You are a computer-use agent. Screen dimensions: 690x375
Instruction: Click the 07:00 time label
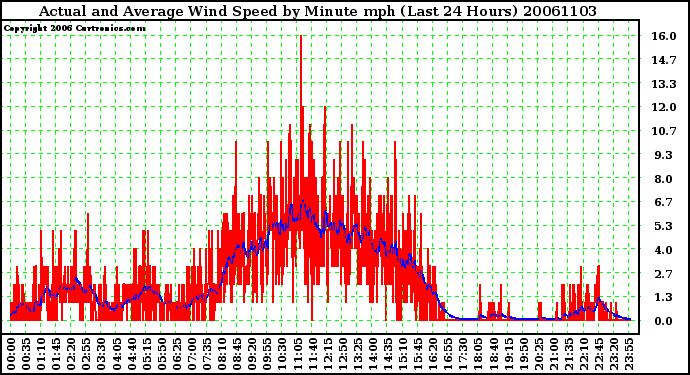pos(192,354)
